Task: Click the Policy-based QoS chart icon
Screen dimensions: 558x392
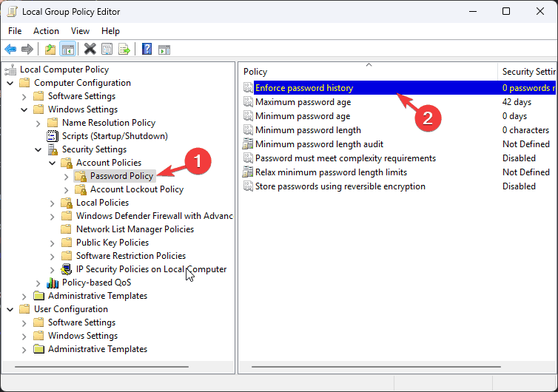Action: click(x=53, y=283)
